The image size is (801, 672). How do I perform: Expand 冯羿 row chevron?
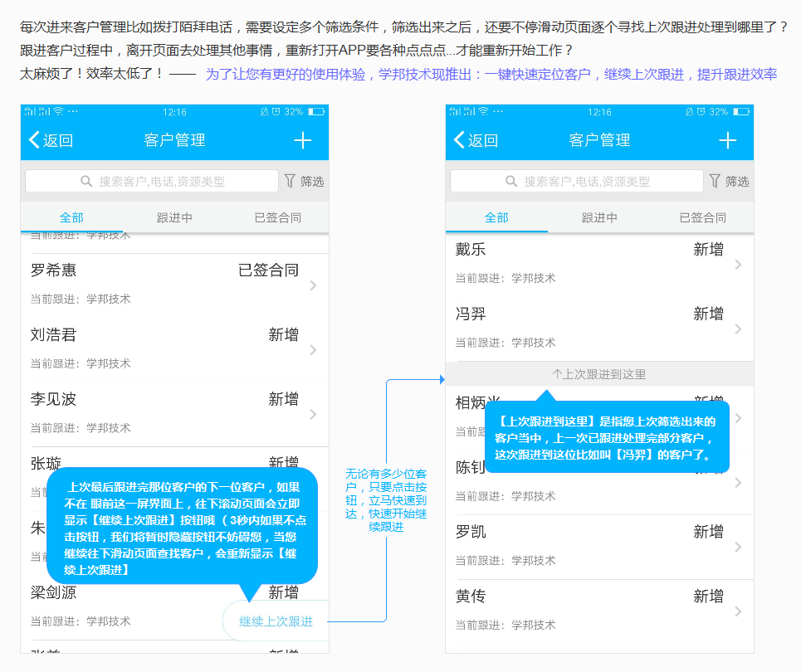tap(738, 329)
